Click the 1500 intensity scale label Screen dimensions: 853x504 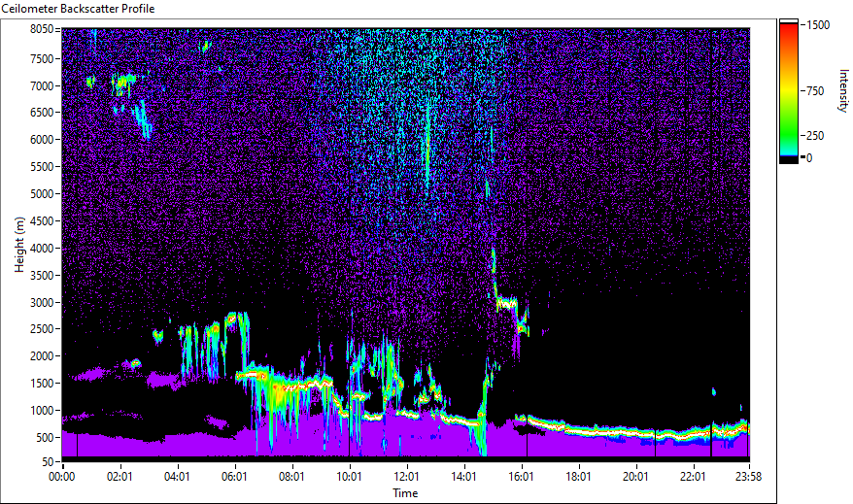pos(818,24)
